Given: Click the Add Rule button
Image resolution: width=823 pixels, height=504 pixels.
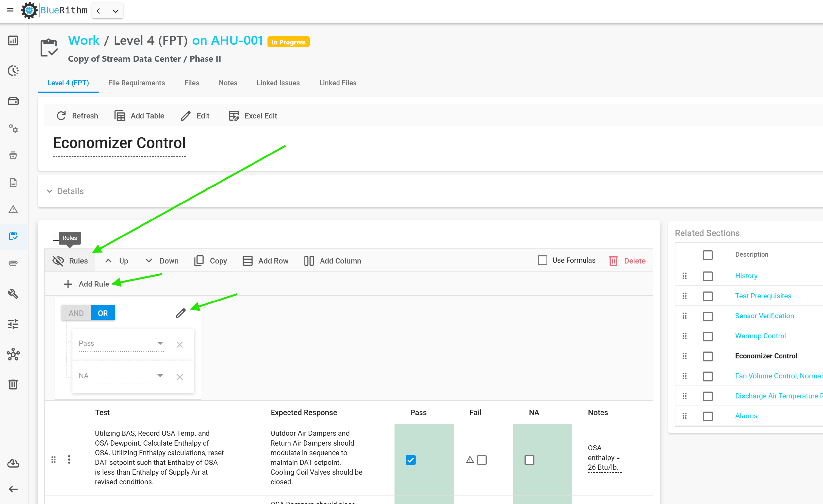Looking at the screenshot, I should pos(86,284).
